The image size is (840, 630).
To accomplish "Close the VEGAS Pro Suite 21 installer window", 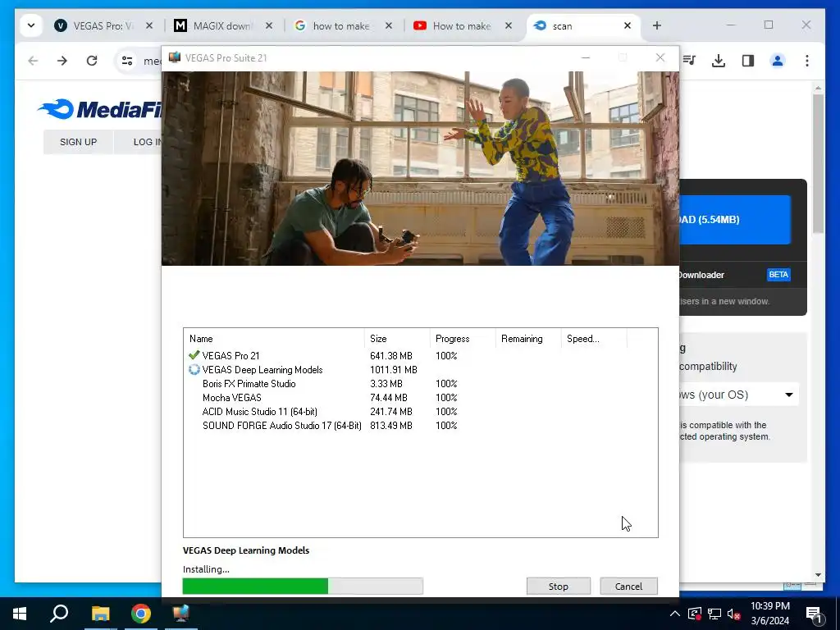I will click(660, 57).
